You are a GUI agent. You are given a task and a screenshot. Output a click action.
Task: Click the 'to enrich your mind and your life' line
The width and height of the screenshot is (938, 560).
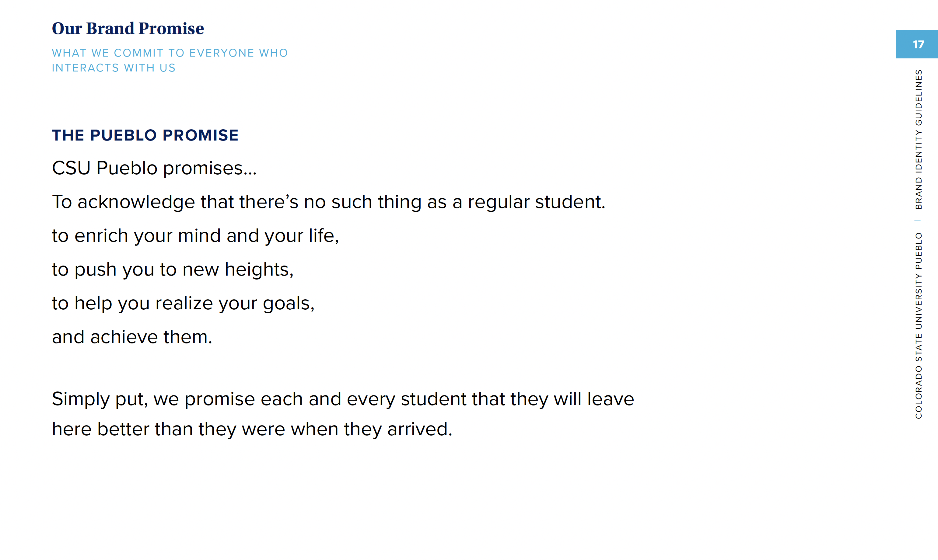tap(195, 236)
